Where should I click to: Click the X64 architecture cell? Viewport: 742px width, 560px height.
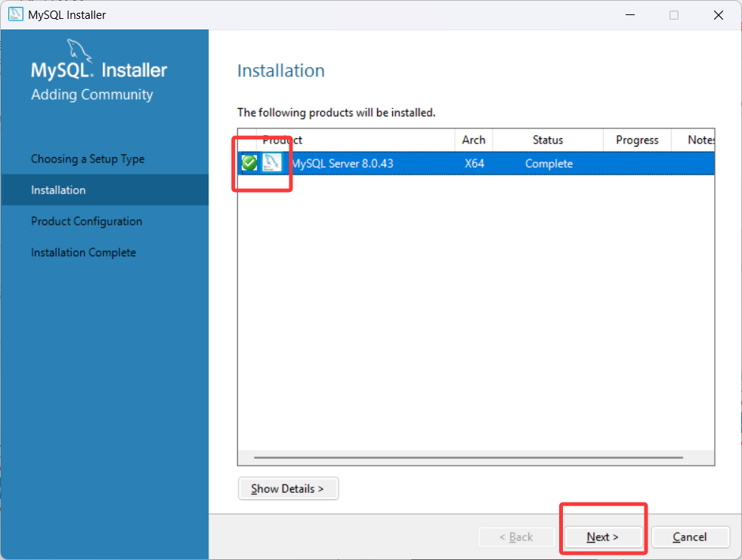(475, 164)
